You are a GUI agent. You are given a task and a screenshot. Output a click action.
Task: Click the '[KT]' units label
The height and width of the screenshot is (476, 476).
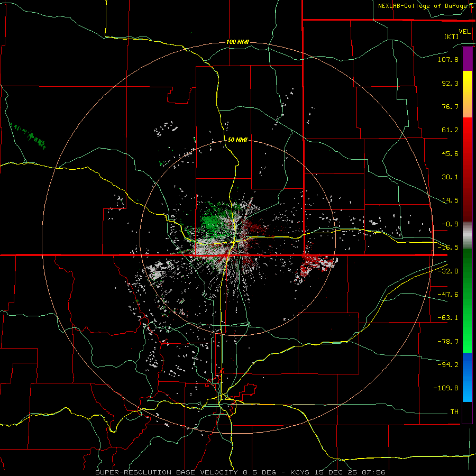point(452,36)
